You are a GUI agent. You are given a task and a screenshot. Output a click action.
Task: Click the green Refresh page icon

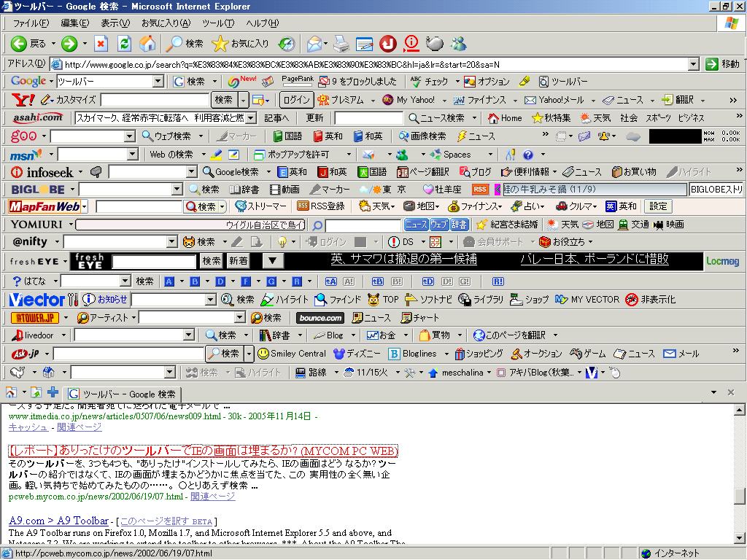pos(124,44)
